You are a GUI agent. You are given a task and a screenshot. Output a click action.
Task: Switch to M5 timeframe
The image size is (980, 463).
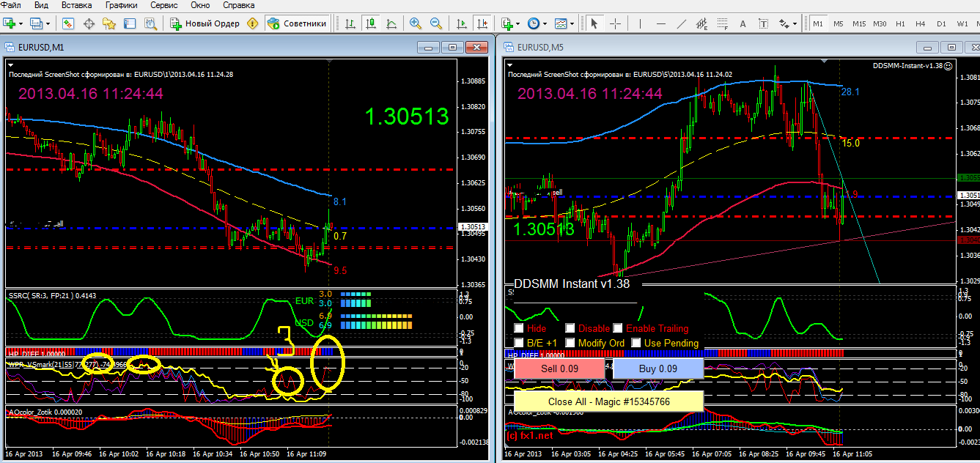[839, 23]
